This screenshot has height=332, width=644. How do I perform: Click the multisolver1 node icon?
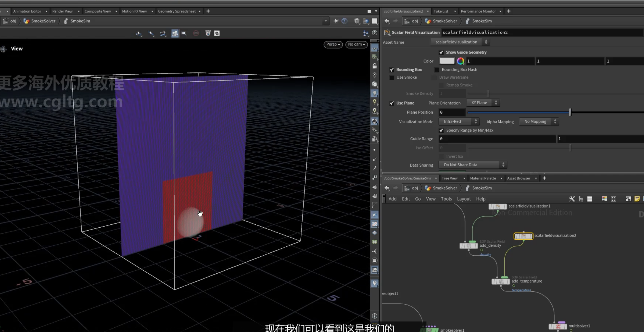[x=558, y=326]
